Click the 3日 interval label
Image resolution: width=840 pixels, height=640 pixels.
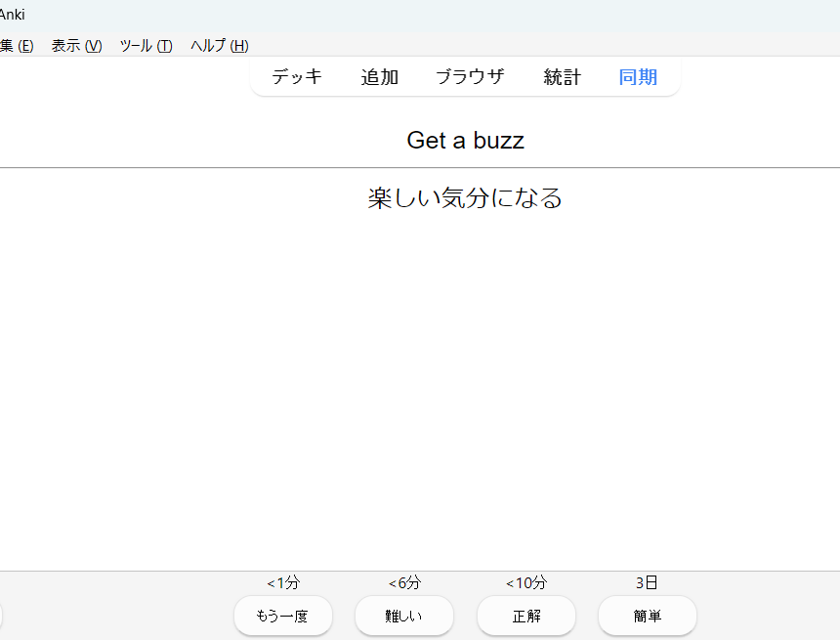tap(647, 582)
